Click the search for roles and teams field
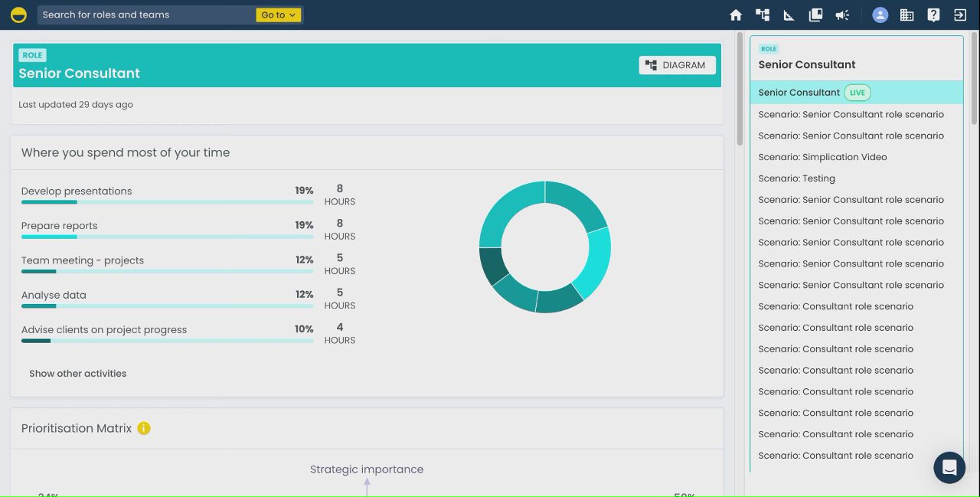The height and width of the screenshot is (497, 980). click(x=147, y=15)
